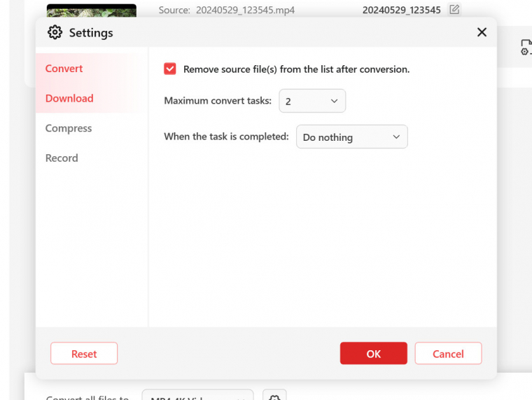Switch to the Convert settings tab
The width and height of the screenshot is (532, 400).
(64, 69)
